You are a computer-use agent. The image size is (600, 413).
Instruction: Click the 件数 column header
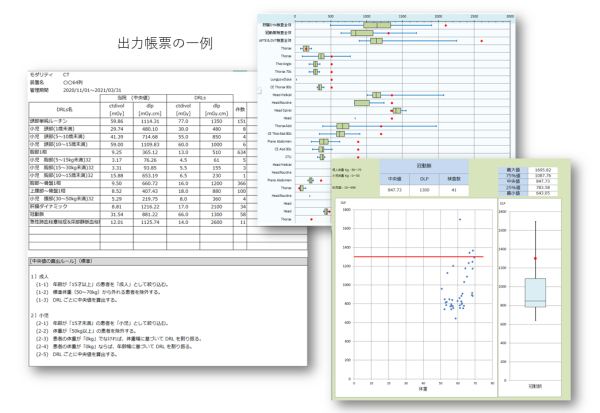239,108
